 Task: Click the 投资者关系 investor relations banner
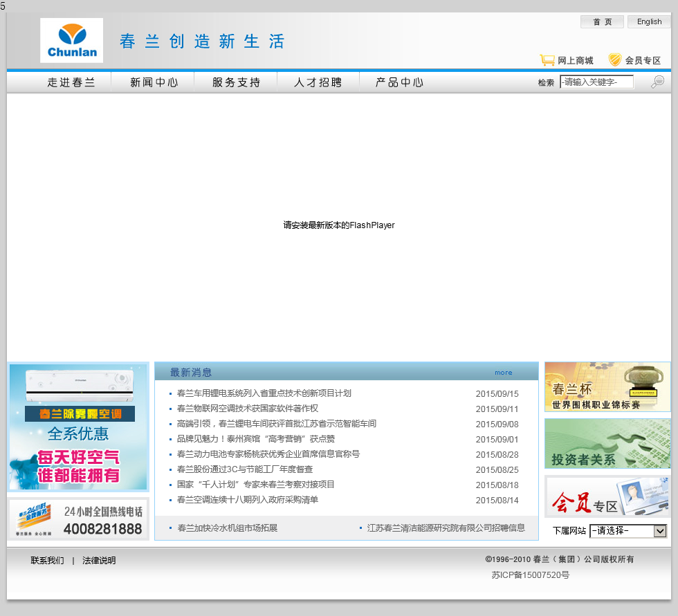607,444
